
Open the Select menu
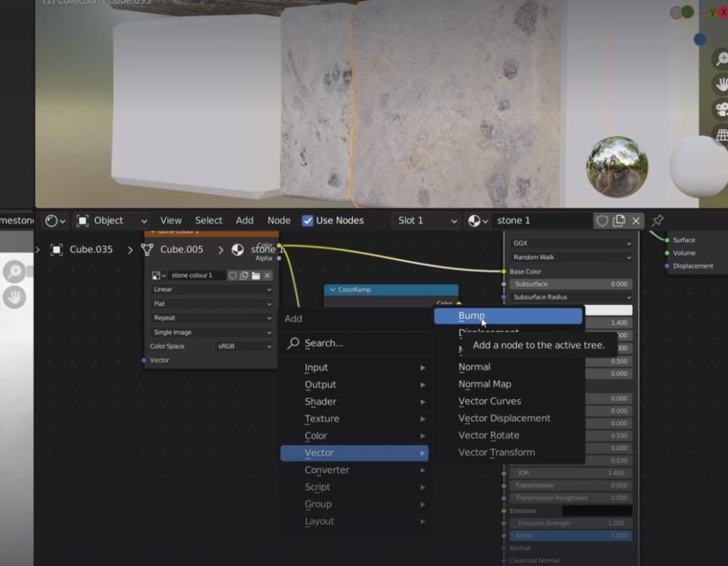(x=208, y=220)
